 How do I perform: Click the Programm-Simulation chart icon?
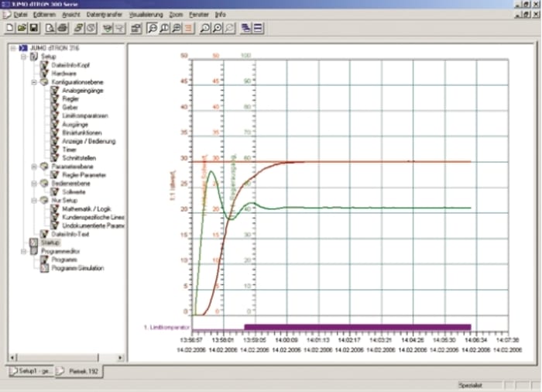pos(44,268)
